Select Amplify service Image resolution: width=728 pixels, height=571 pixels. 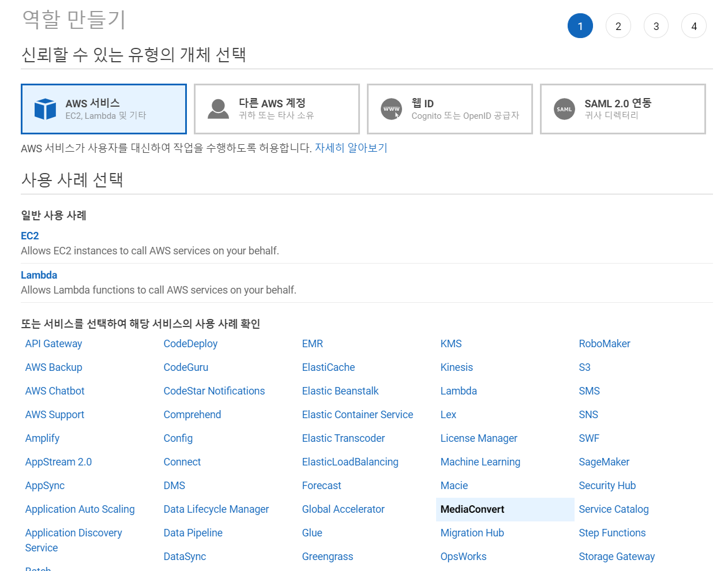[x=42, y=438]
